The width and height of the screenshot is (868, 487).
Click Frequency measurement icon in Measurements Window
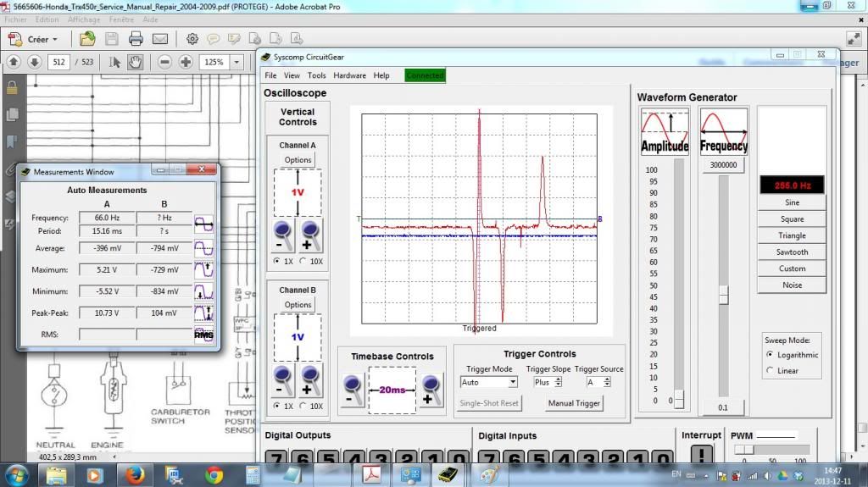coord(203,224)
